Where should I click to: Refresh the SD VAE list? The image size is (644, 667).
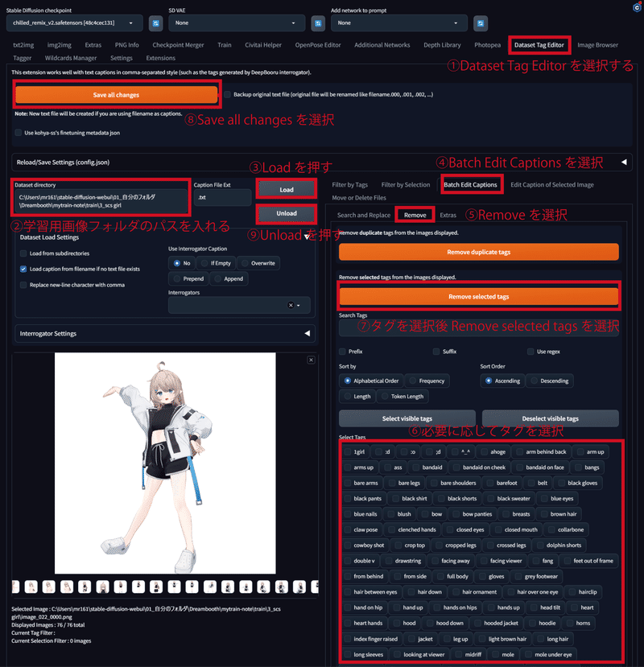click(x=318, y=23)
